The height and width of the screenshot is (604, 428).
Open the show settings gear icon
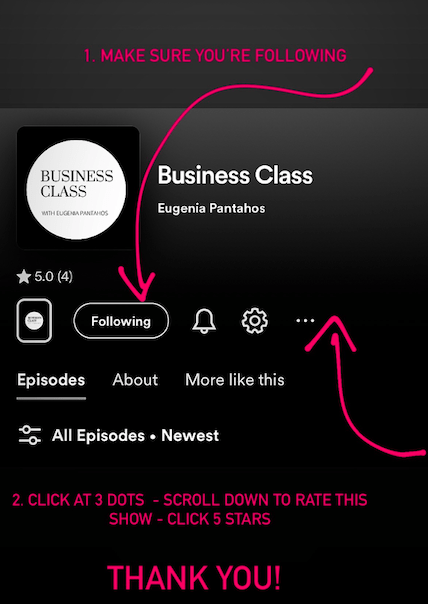tap(254, 320)
